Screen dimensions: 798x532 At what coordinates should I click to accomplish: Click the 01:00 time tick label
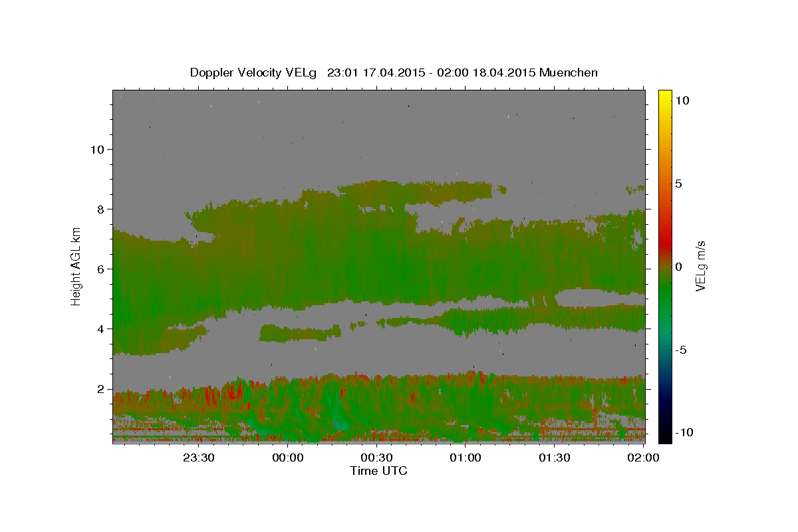coord(465,458)
